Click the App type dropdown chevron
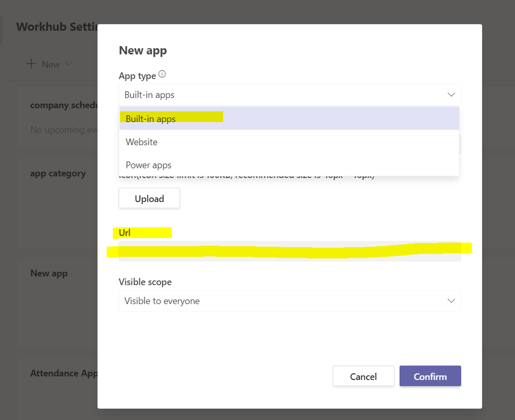 click(x=451, y=95)
